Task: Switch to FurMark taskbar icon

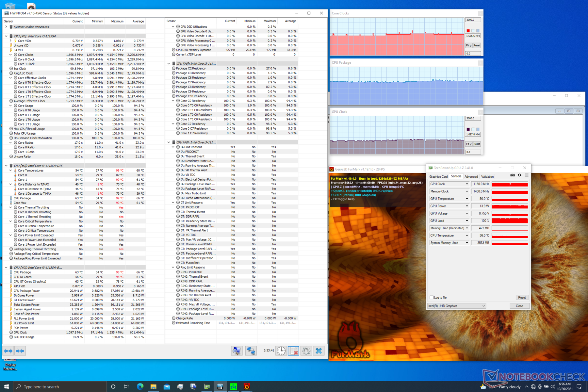Action: point(247,386)
